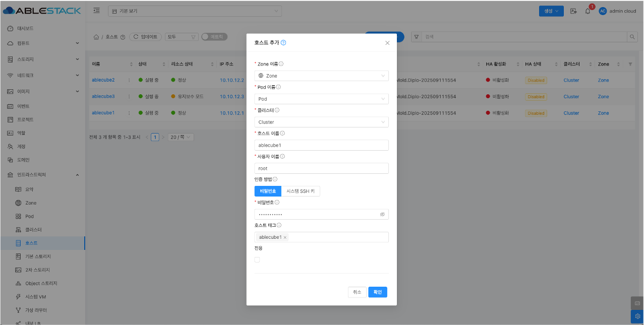Click the info icon next to Zone 이름
The width and height of the screenshot is (644, 325).
click(x=281, y=64)
